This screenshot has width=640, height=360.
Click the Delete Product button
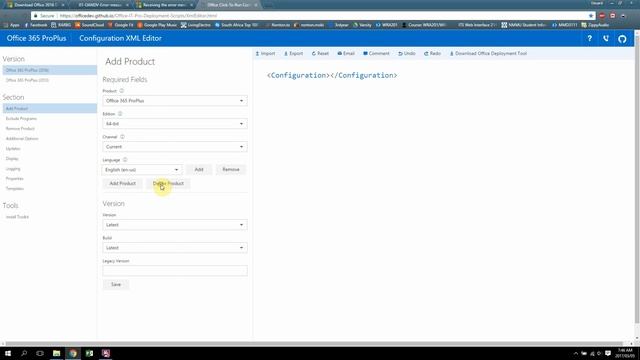(x=168, y=183)
